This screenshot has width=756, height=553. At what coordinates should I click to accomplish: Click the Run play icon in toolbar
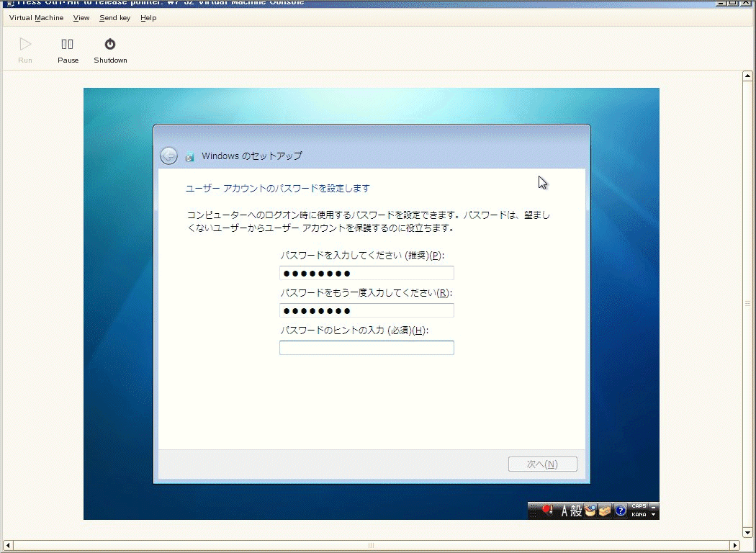(25, 45)
